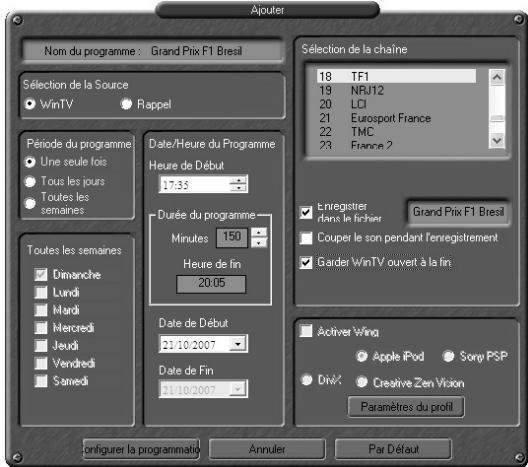Tick the Mardi checkbox
This screenshot has width=528, height=467.
[x=41, y=310]
